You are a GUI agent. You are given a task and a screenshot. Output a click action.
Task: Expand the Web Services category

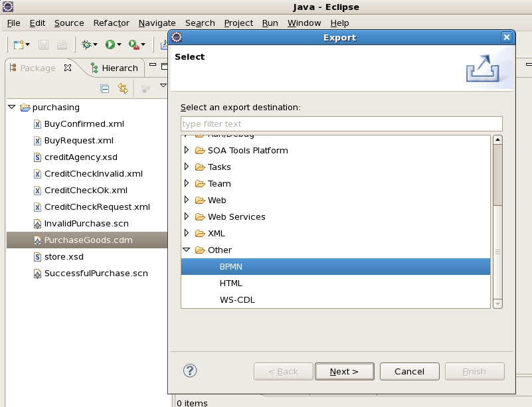186,216
